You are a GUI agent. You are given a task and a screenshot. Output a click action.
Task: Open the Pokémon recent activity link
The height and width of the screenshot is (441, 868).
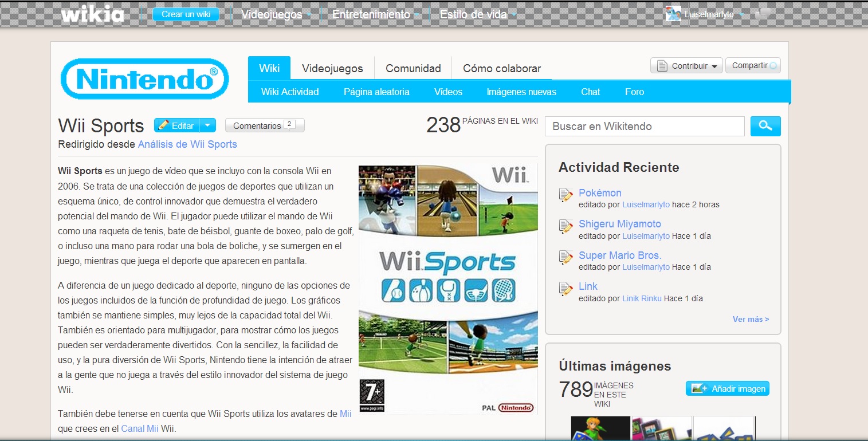point(600,193)
